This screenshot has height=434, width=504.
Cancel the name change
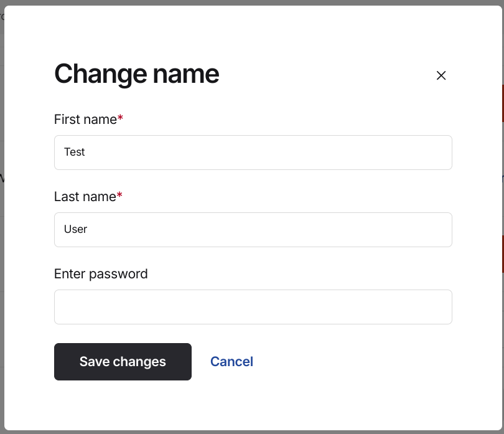coord(231,362)
